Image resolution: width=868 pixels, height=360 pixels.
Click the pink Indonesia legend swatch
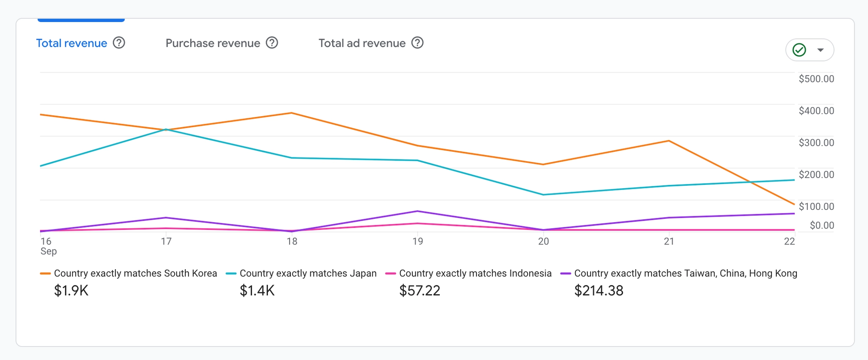coord(390,273)
